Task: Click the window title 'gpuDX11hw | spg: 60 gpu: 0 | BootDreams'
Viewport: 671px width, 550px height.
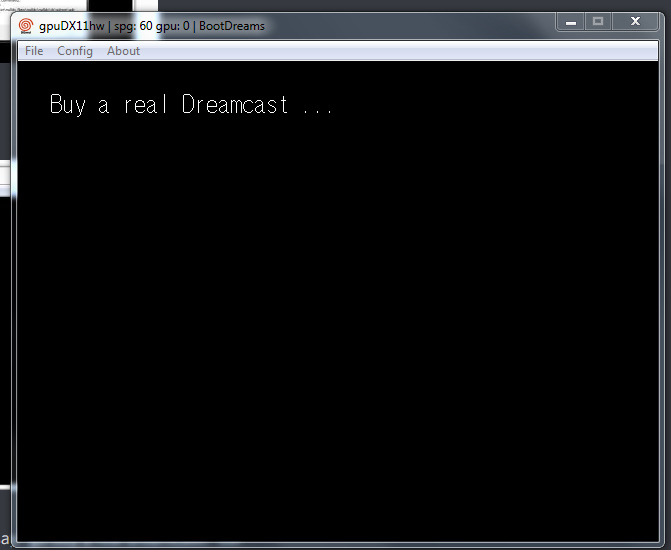Action: click(151, 26)
